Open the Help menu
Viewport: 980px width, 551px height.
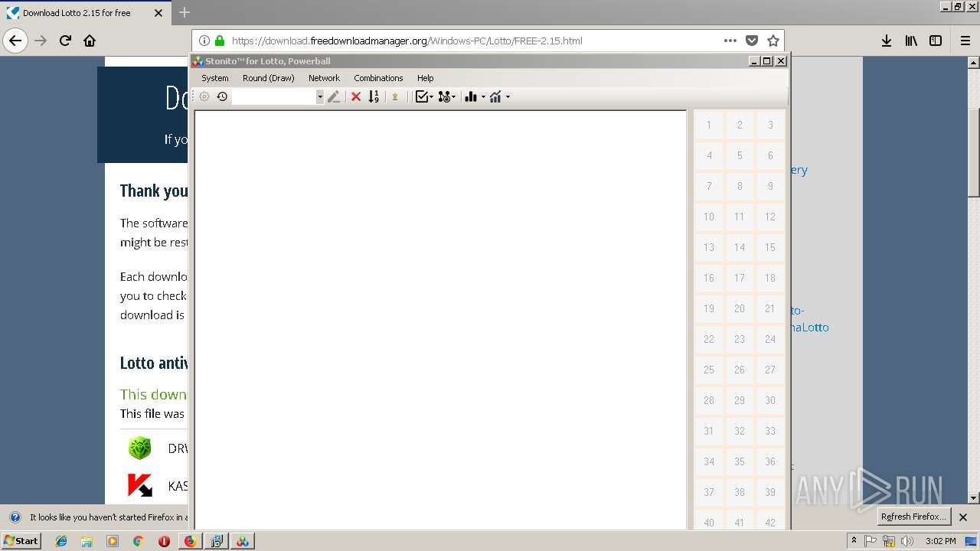pos(426,78)
